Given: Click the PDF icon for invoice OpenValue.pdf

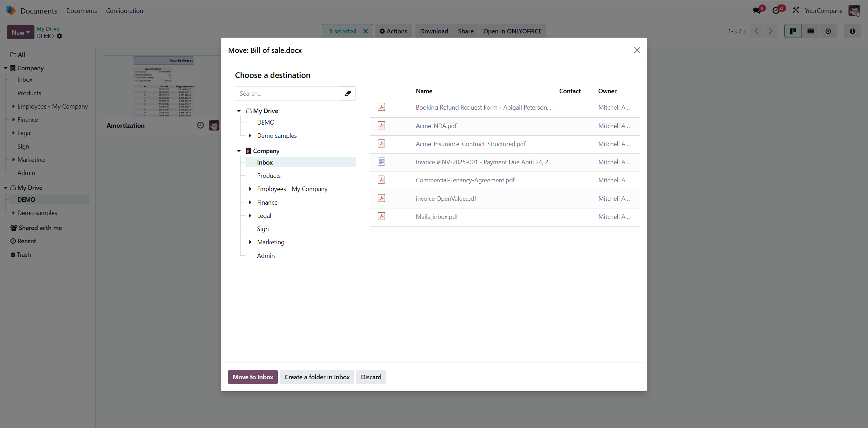Looking at the screenshot, I should (381, 198).
